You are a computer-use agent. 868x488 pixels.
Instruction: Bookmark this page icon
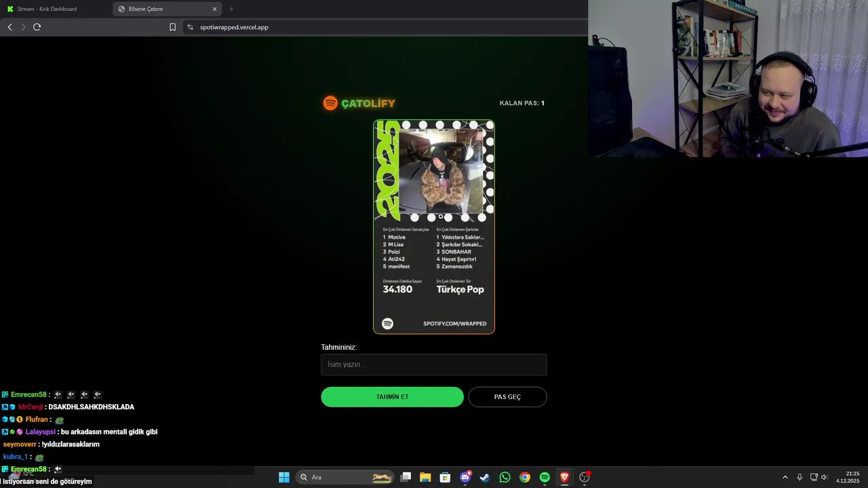pyautogui.click(x=172, y=27)
